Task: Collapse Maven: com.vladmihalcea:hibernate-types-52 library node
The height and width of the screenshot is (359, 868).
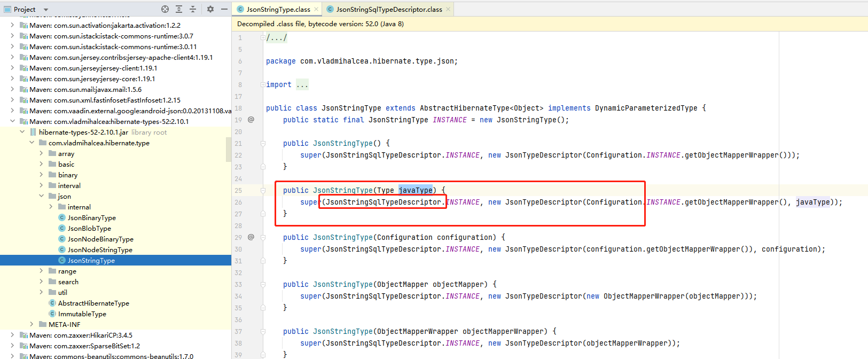Action: point(12,121)
